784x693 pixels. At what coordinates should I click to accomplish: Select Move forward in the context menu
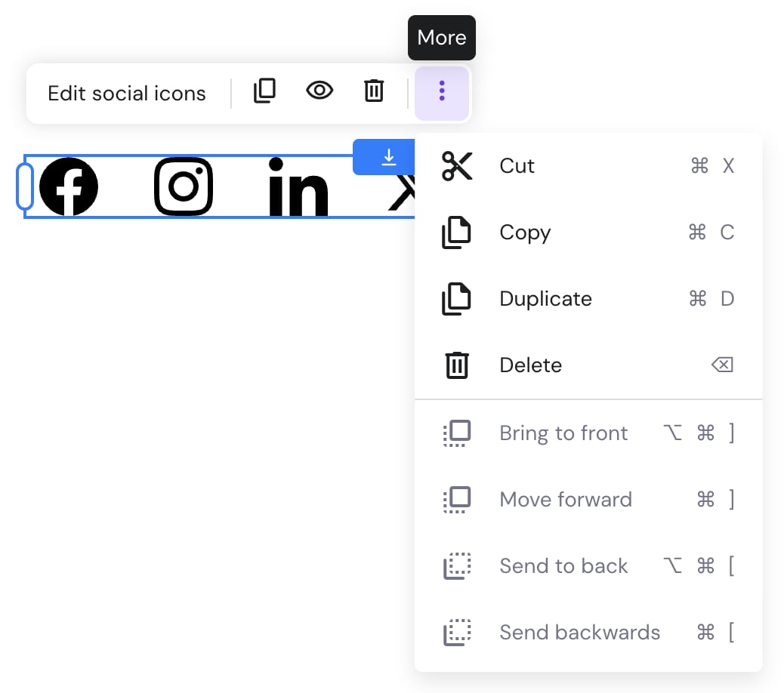click(x=565, y=499)
